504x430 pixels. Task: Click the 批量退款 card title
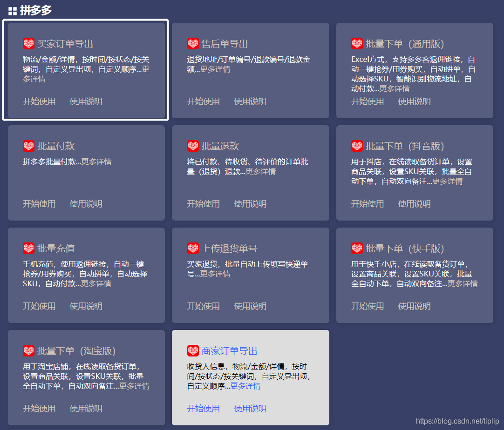(220, 146)
